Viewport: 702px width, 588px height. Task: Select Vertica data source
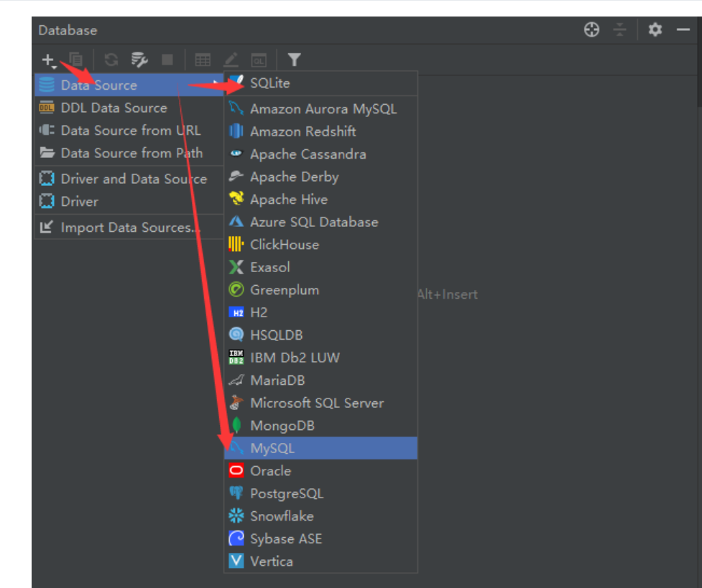[320, 561]
